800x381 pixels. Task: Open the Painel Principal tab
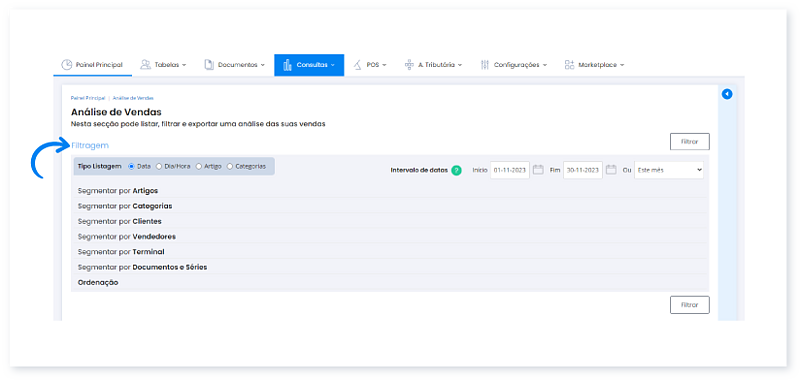point(92,65)
